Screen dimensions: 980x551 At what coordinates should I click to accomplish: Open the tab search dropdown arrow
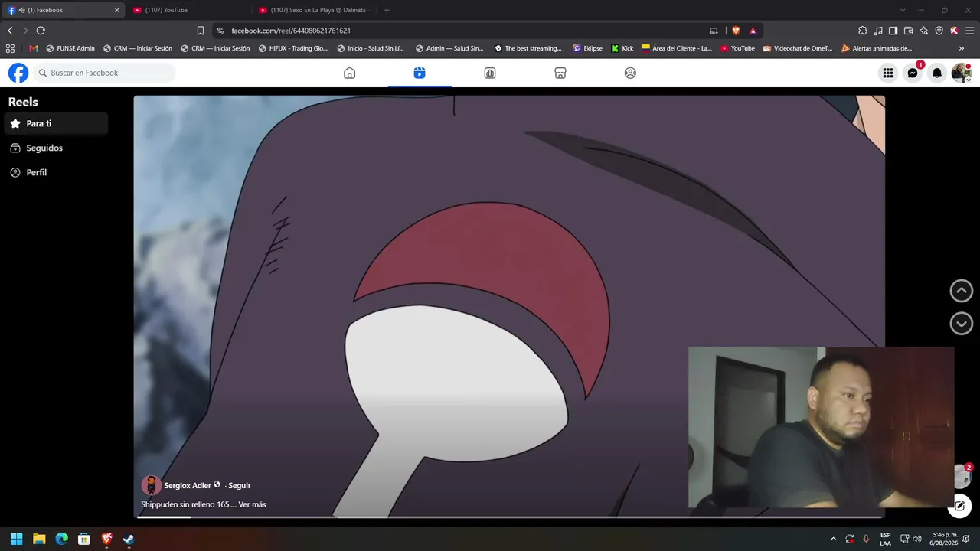pos(903,10)
